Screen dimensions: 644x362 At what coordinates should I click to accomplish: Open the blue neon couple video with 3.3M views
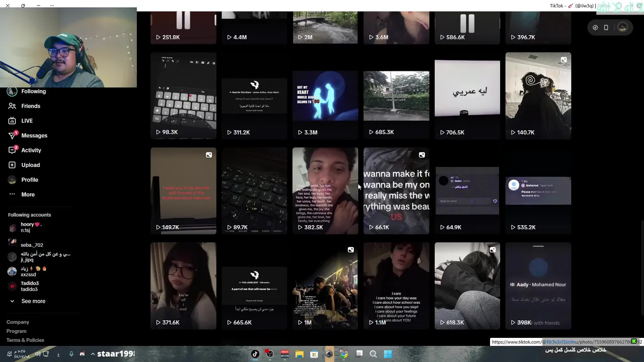[x=325, y=96]
